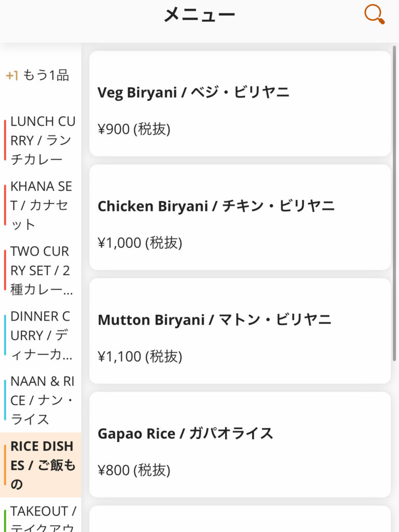Open the DINNER CURRY category
Screen dimensions: 399x532
[x=41, y=336]
